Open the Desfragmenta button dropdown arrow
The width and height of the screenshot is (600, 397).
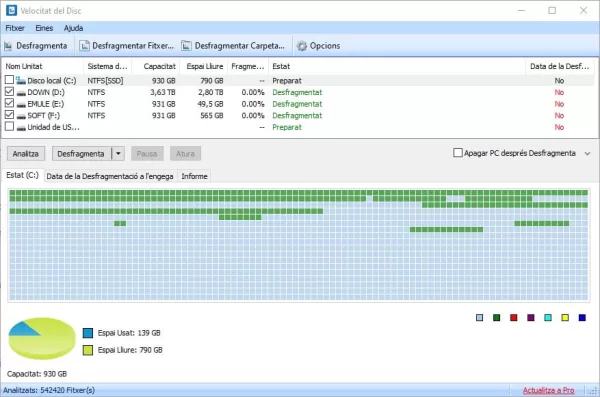click(x=118, y=154)
